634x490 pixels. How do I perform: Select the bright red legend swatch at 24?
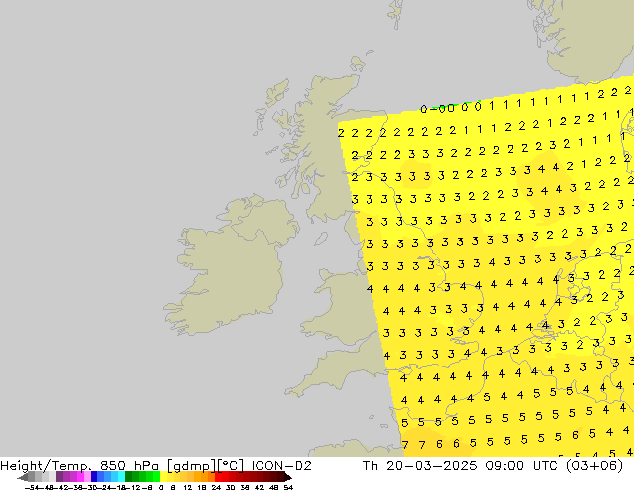(x=218, y=477)
